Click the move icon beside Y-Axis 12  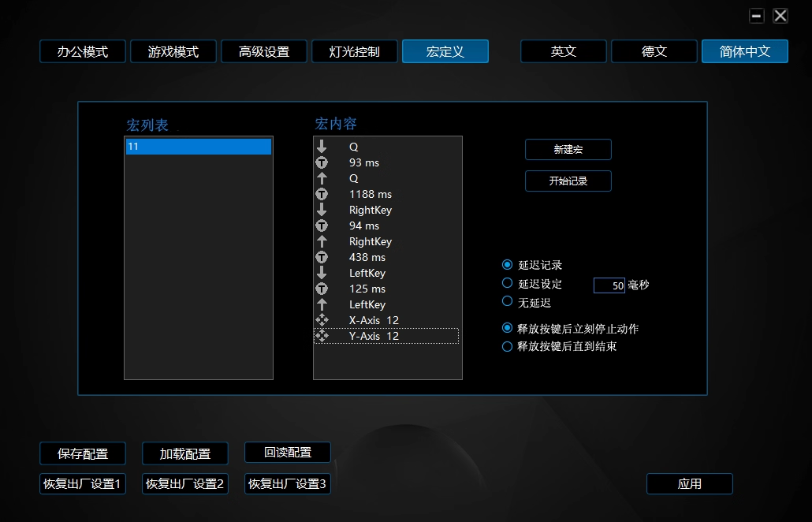(x=322, y=336)
